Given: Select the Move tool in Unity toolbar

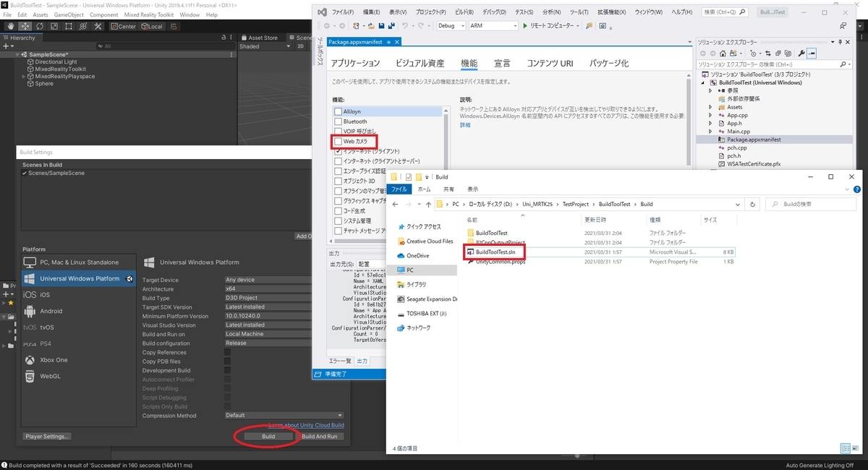Looking at the screenshot, I should point(25,26).
